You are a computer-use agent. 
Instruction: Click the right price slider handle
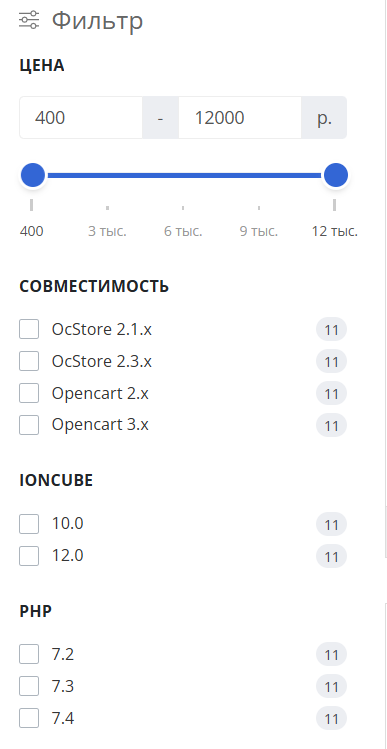[x=336, y=175]
